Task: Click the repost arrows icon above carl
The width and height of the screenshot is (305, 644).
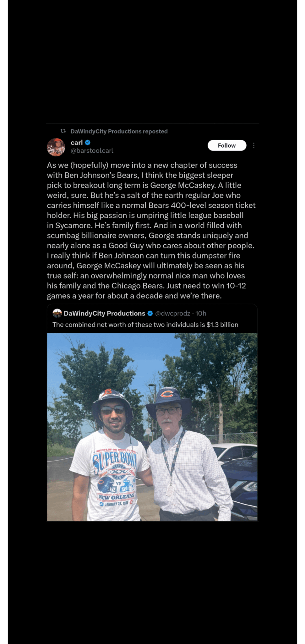Action: coord(63,131)
